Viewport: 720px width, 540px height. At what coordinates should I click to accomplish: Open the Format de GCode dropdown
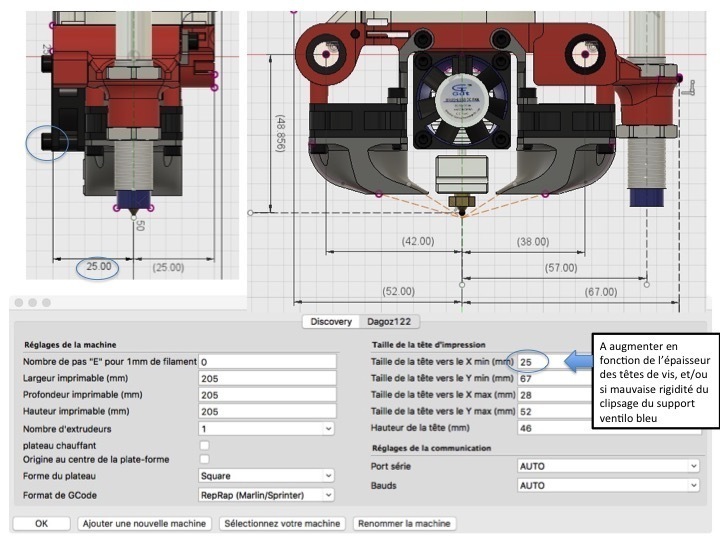(x=266, y=495)
